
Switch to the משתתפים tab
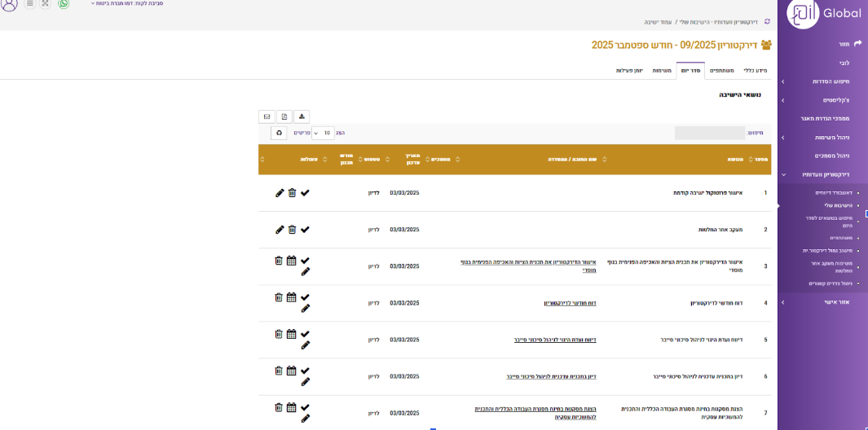click(721, 71)
